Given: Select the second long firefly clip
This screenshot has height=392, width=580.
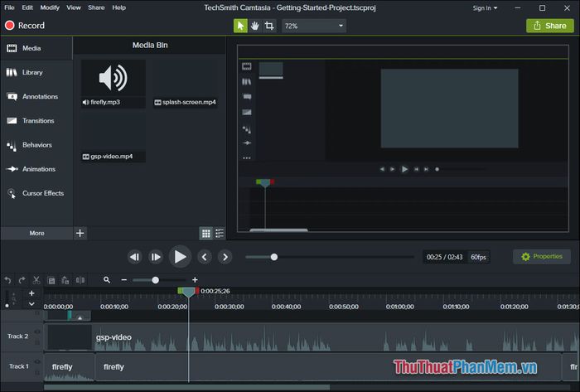Looking at the screenshot, I should [x=328, y=367].
